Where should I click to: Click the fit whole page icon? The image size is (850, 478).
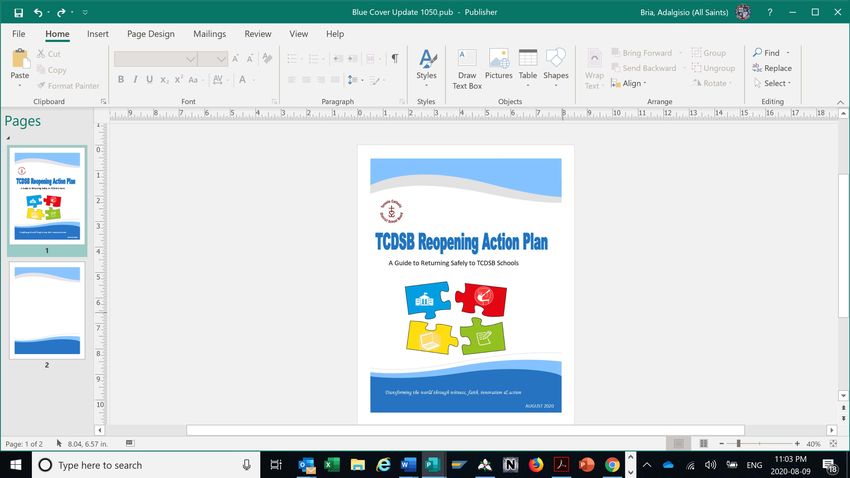(833, 443)
